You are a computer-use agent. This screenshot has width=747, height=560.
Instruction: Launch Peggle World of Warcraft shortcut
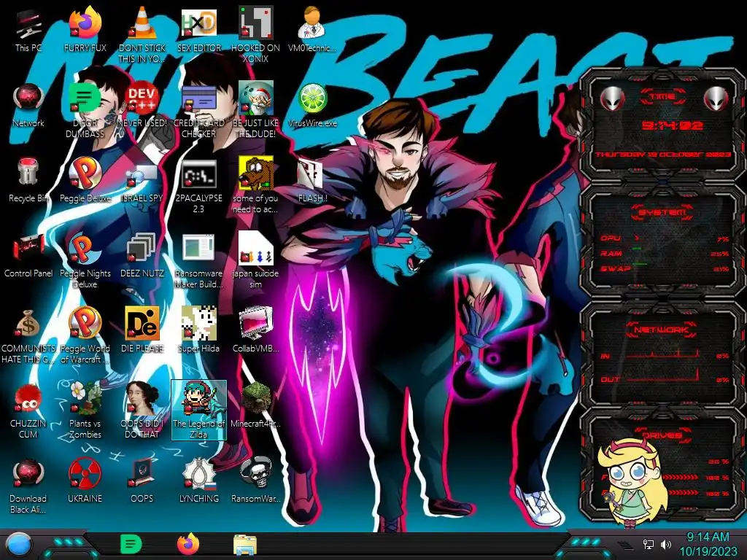pos(85,335)
